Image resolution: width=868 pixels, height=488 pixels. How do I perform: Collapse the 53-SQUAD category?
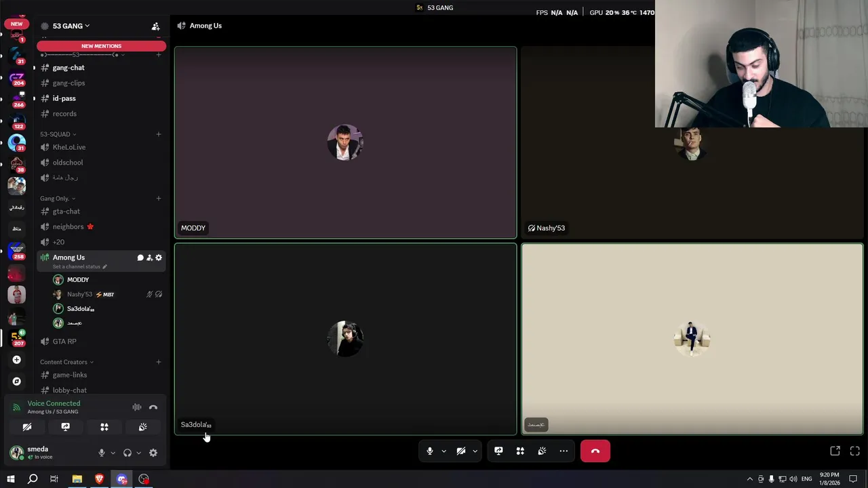[58, 134]
